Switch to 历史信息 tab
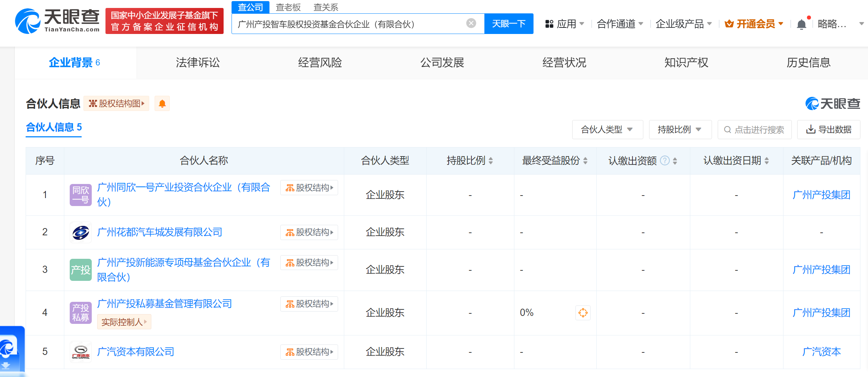868x377 pixels. coord(808,63)
